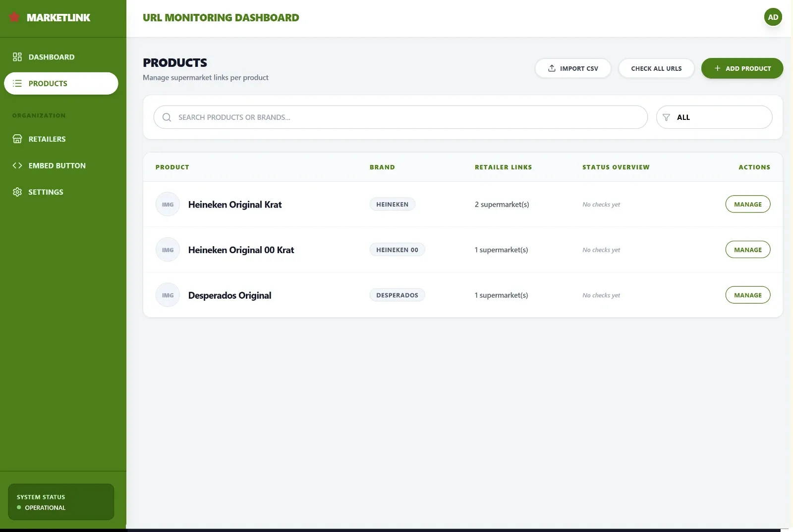This screenshot has height=532, width=793.
Task: Click product name Heineken Original 00 Krat
Action: click(241, 250)
